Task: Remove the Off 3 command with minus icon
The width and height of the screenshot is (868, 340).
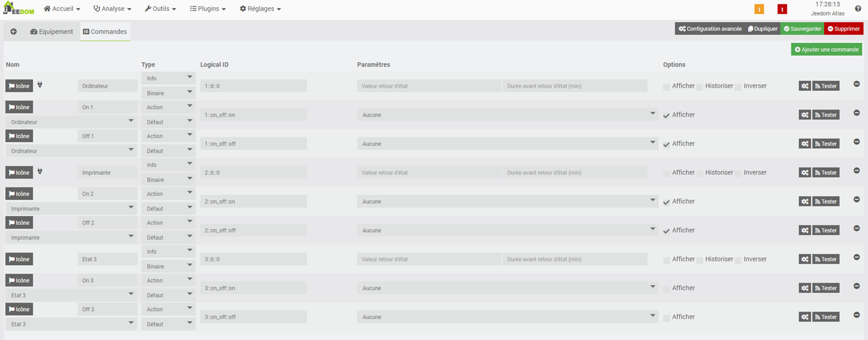Action: [856, 315]
